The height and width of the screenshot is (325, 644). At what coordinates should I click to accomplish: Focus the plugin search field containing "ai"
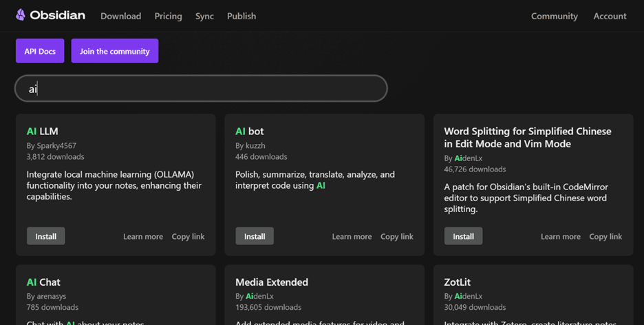tap(201, 88)
